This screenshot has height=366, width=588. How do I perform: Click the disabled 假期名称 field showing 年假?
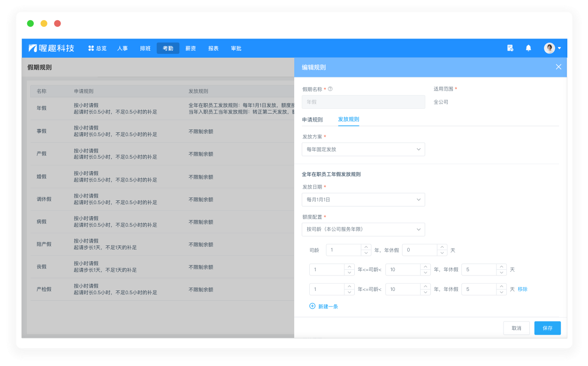pos(363,102)
